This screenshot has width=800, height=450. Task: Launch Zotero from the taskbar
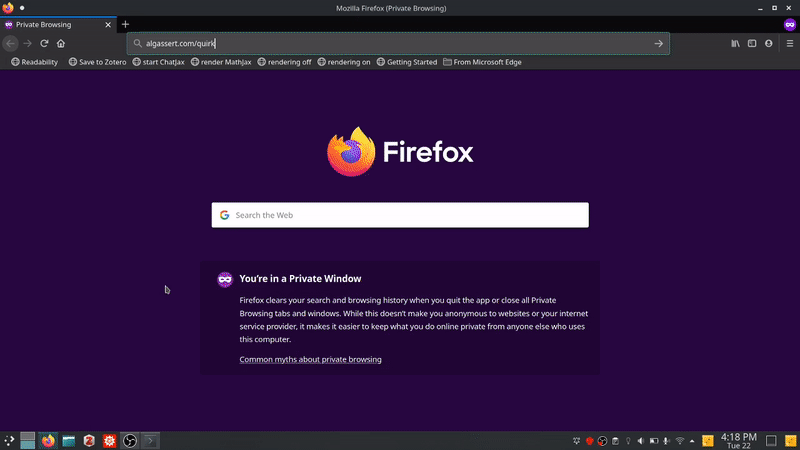pos(89,441)
